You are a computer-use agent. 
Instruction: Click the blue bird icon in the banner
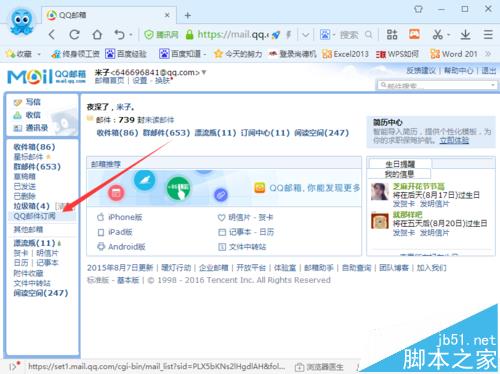tap(144, 180)
